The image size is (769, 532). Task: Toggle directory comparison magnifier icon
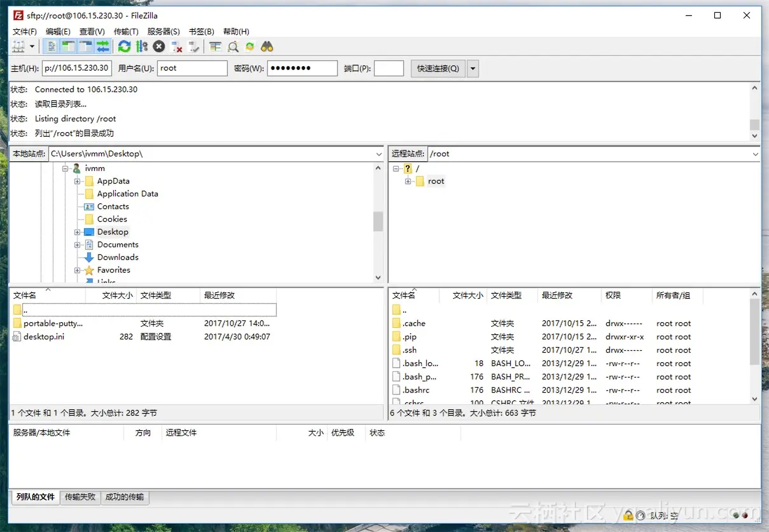point(233,46)
